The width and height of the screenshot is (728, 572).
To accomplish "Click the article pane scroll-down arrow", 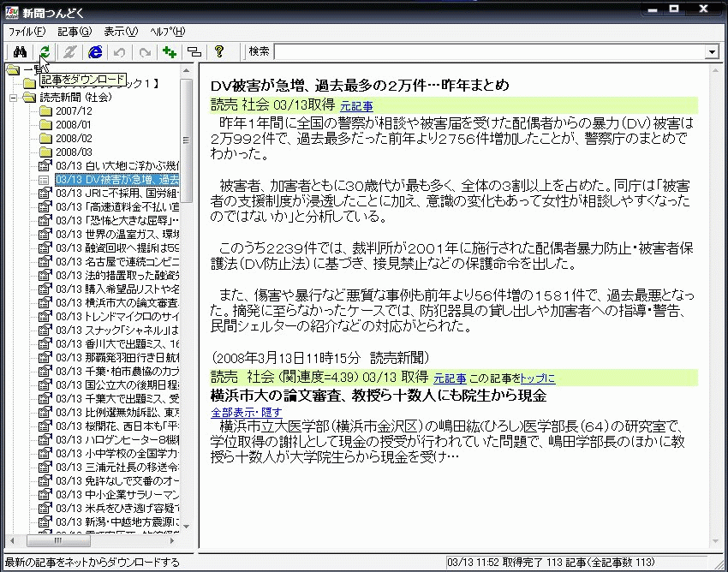I will [716, 542].
